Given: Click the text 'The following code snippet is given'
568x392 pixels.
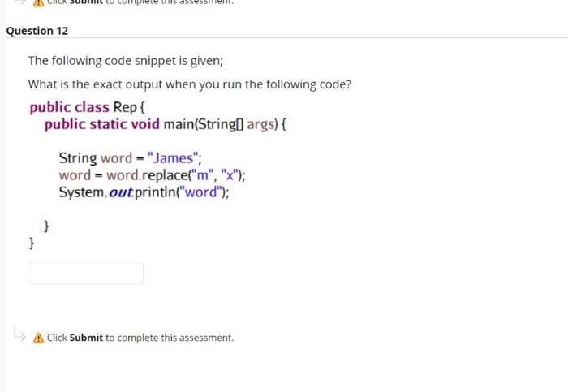Looking at the screenshot, I should [x=126, y=61].
